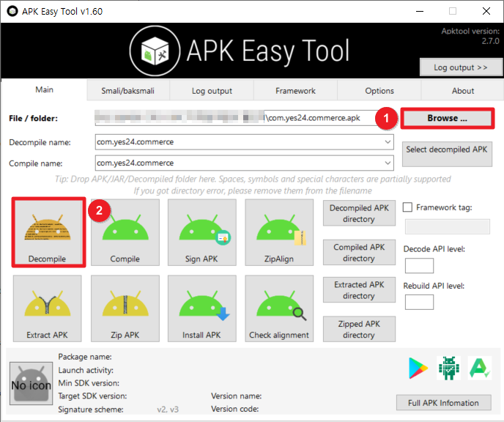
Task: Click the No icon app thumbnail
Action: [x=31, y=383]
